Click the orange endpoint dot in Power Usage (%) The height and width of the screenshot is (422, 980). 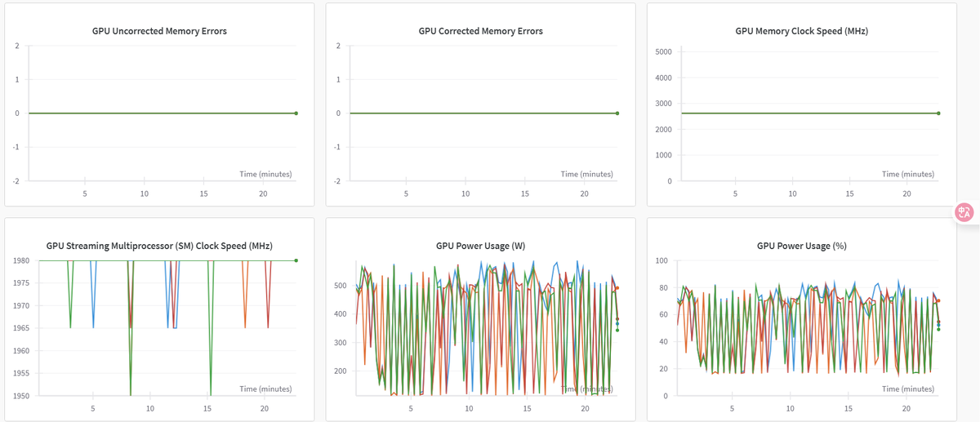938,301
